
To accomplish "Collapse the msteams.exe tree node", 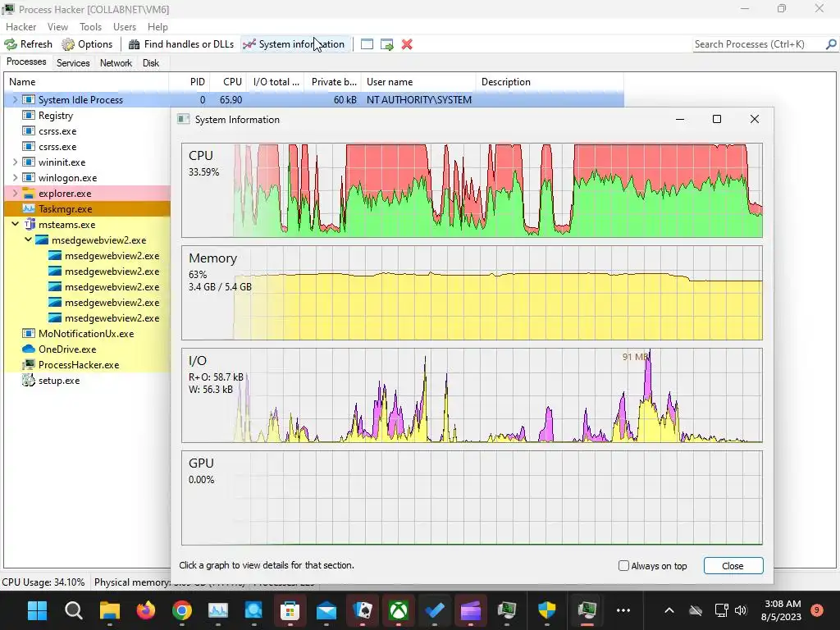I will tap(15, 224).
